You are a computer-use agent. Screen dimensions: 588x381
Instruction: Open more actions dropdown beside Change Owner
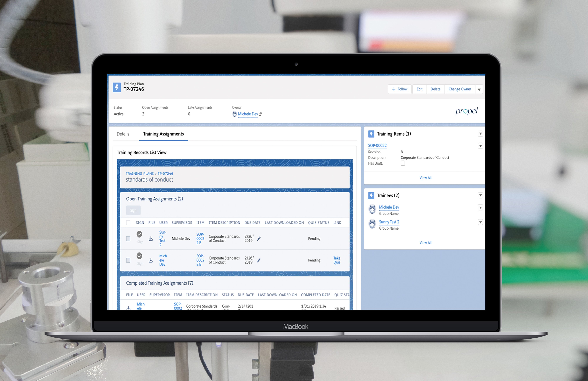[x=479, y=89]
